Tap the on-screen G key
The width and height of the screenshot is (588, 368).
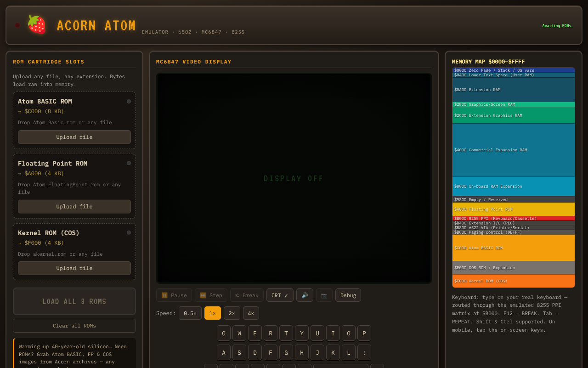pos(286,352)
